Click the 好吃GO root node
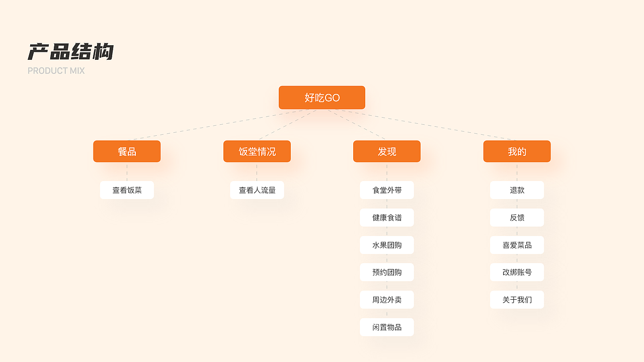The height and width of the screenshot is (362, 644). pyautogui.click(x=322, y=98)
